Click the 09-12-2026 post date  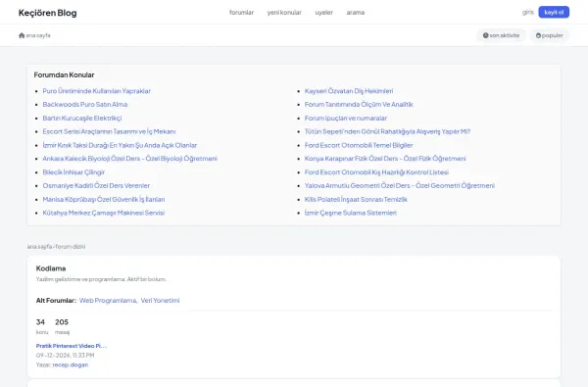point(66,355)
